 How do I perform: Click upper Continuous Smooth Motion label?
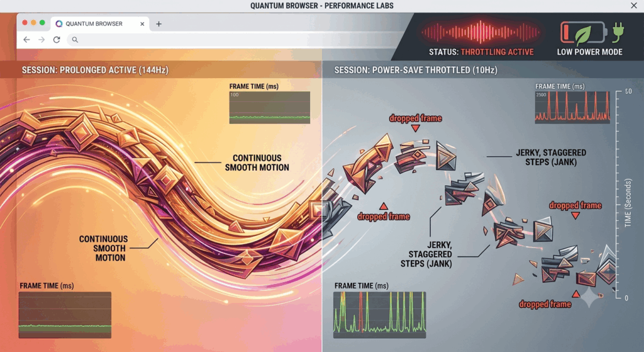[x=257, y=163]
